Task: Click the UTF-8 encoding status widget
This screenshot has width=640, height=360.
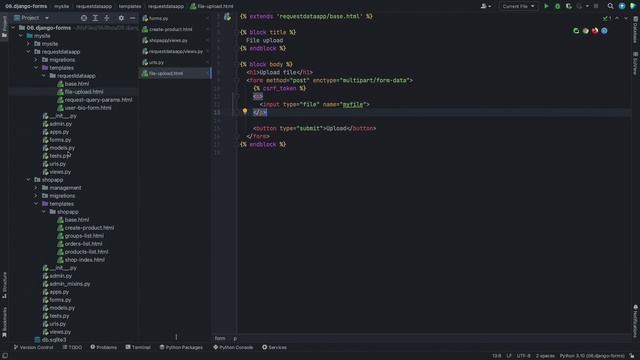Action: [x=523, y=356]
